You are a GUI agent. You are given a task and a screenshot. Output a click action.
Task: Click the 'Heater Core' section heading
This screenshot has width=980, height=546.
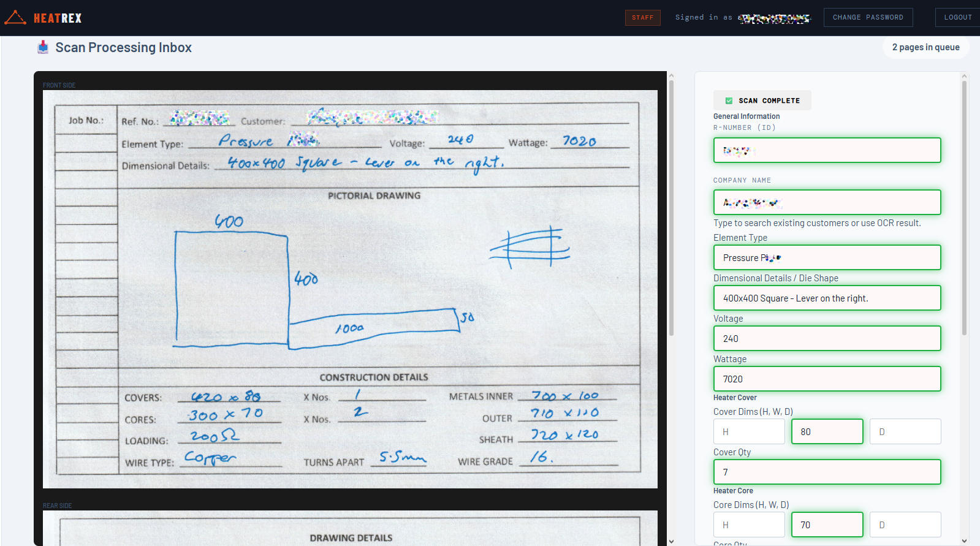point(733,491)
